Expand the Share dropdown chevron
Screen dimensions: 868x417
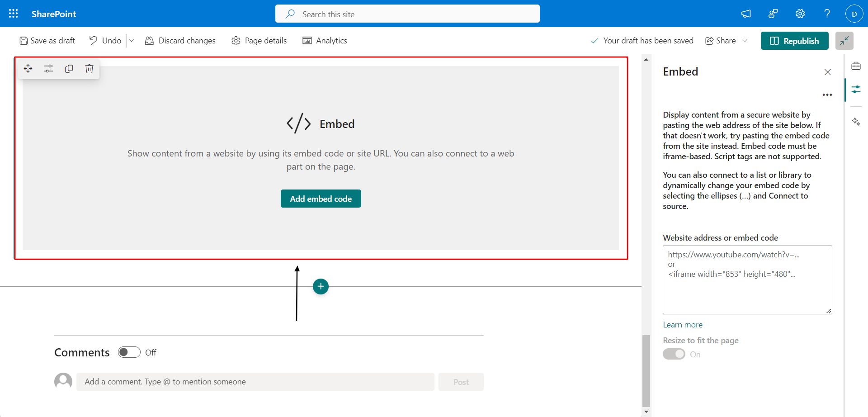point(745,41)
